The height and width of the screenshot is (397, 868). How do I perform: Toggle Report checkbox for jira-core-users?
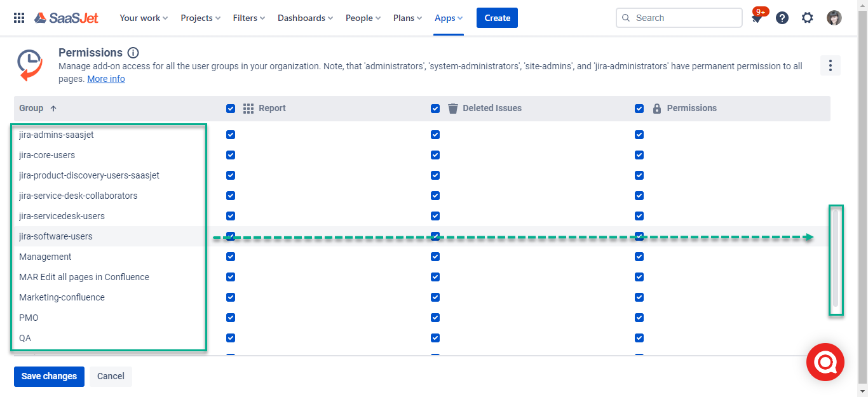coord(231,155)
